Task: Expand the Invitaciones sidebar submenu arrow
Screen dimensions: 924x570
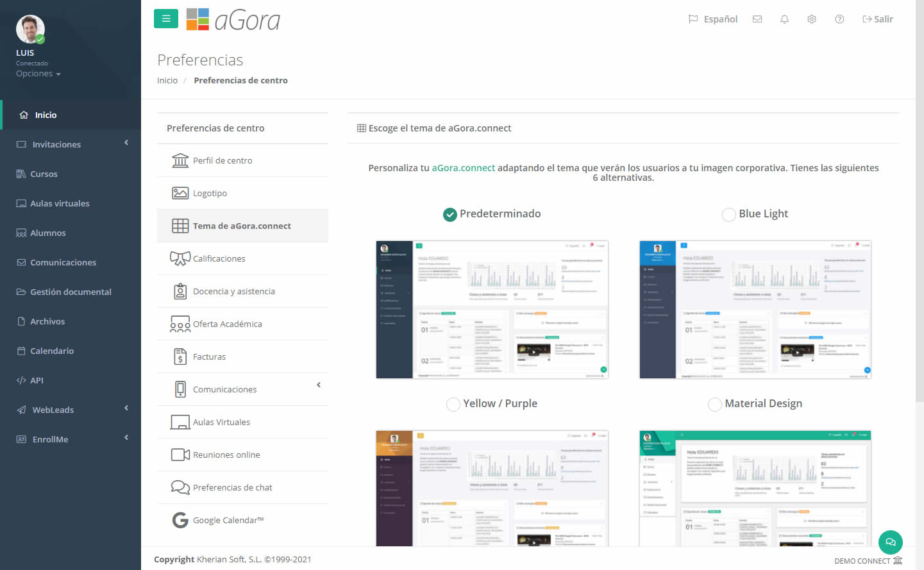Action: 126,142
